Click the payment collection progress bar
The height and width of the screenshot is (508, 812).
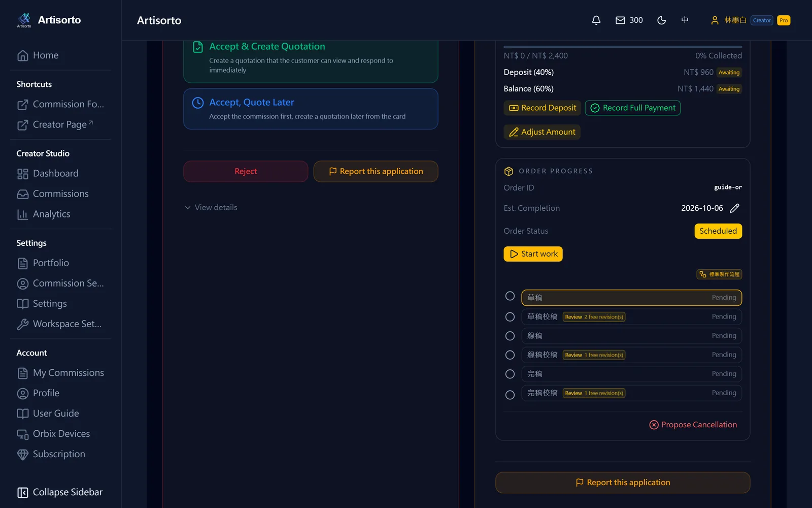coord(623,47)
